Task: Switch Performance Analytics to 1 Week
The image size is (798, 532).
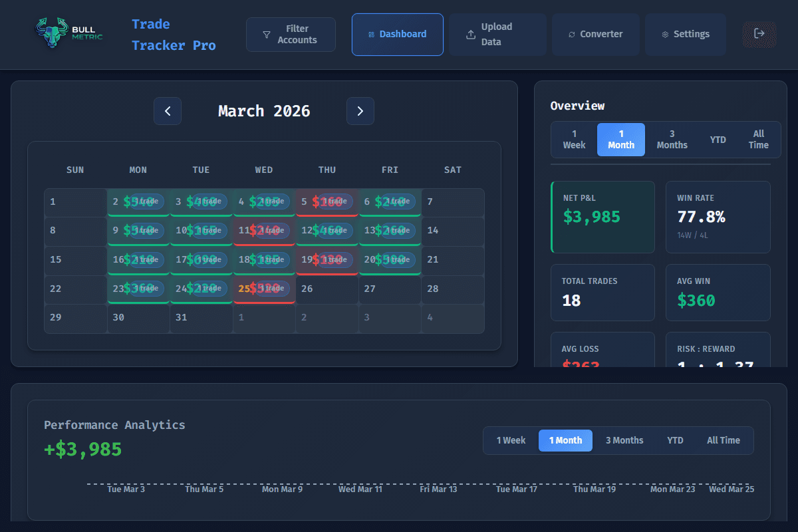Action: [512, 440]
